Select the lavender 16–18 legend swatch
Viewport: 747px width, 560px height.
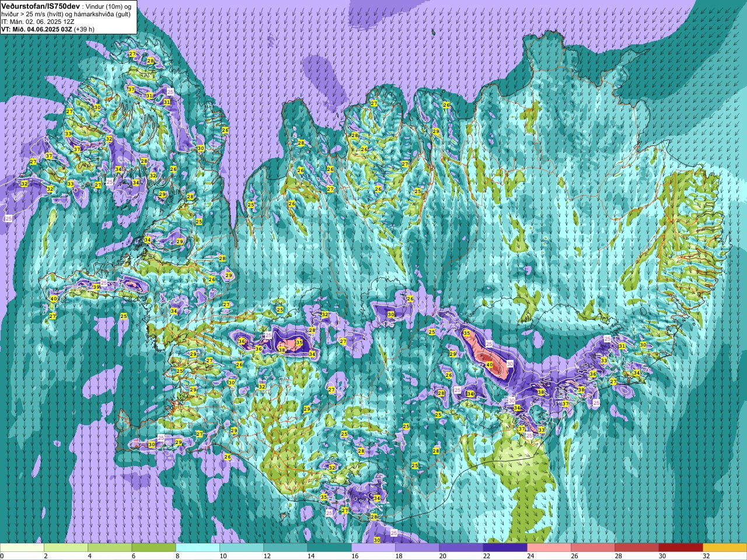373,548
